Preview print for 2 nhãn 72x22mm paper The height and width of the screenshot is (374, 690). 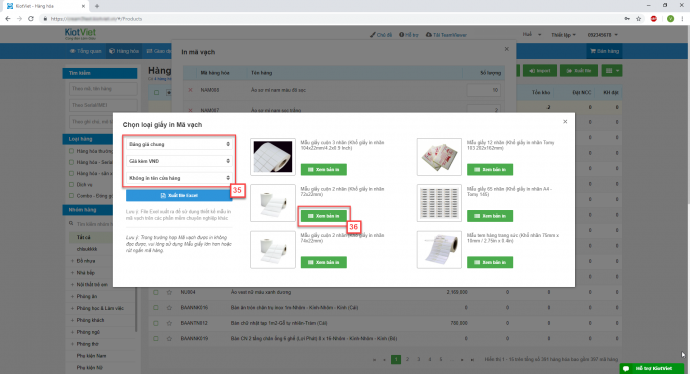323,216
